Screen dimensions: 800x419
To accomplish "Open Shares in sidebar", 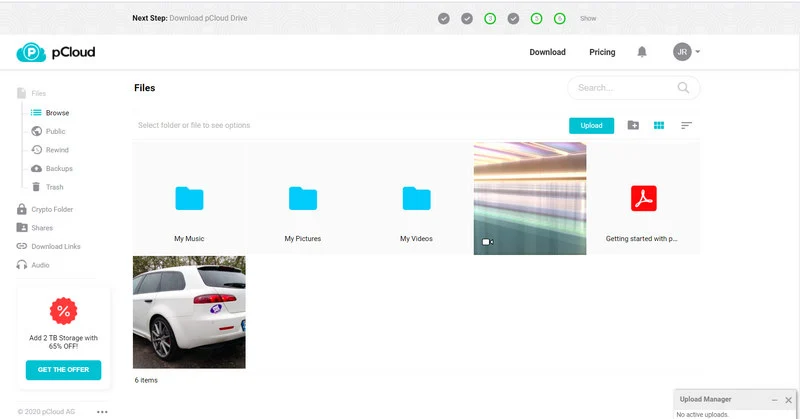I will tap(35, 228).
